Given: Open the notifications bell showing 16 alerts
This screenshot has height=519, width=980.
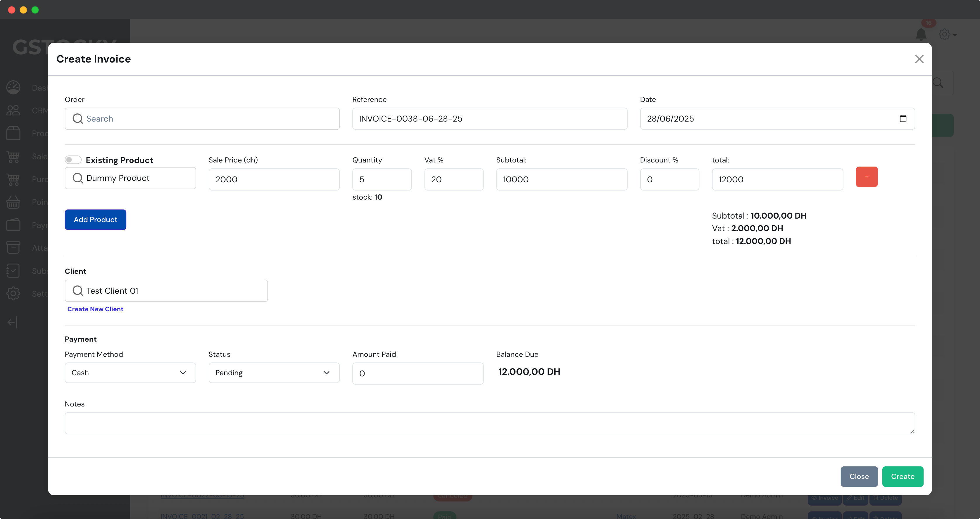Looking at the screenshot, I should (921, 34).
